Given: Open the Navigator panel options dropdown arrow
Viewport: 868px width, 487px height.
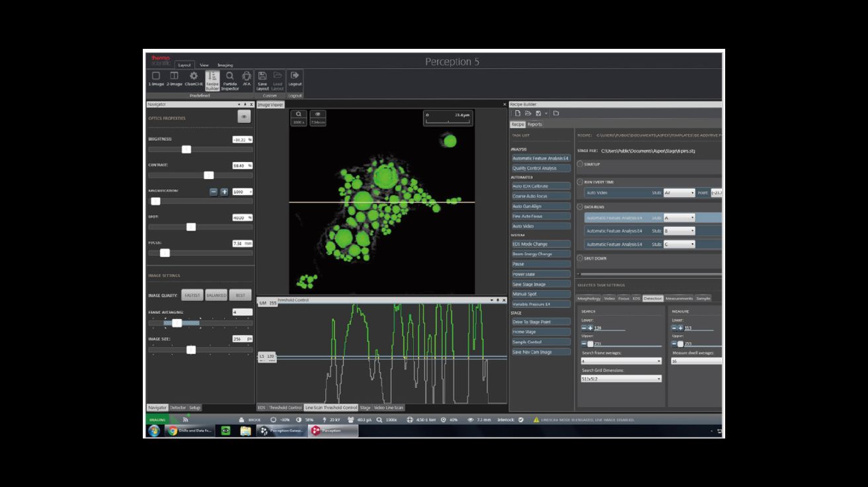Looking at the screenshot, I should coord(239,104).
